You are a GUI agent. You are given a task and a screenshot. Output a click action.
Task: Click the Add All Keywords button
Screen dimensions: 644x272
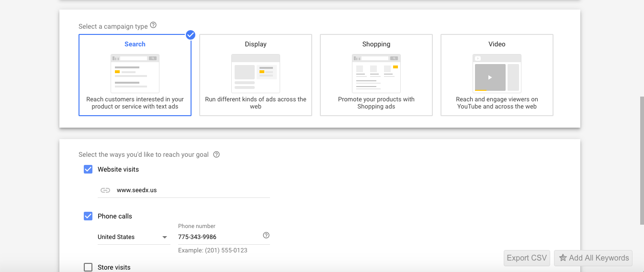point(593,258)
